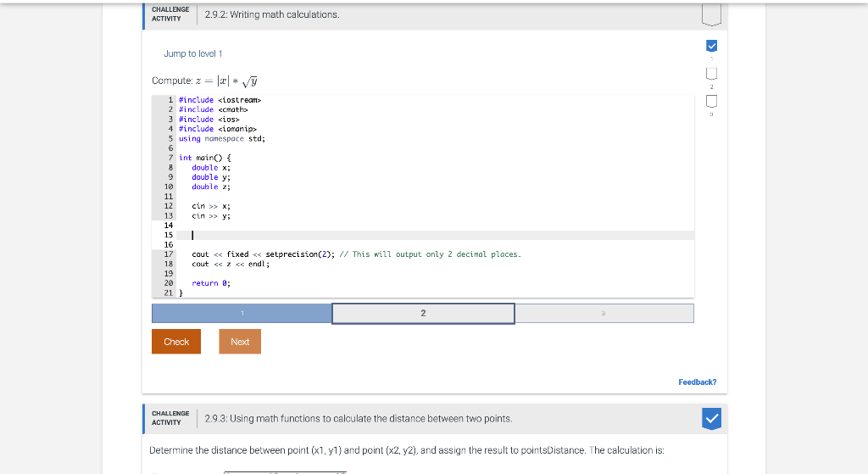
Task: Click the 'int main() {' line
Action: click(205, 158)
